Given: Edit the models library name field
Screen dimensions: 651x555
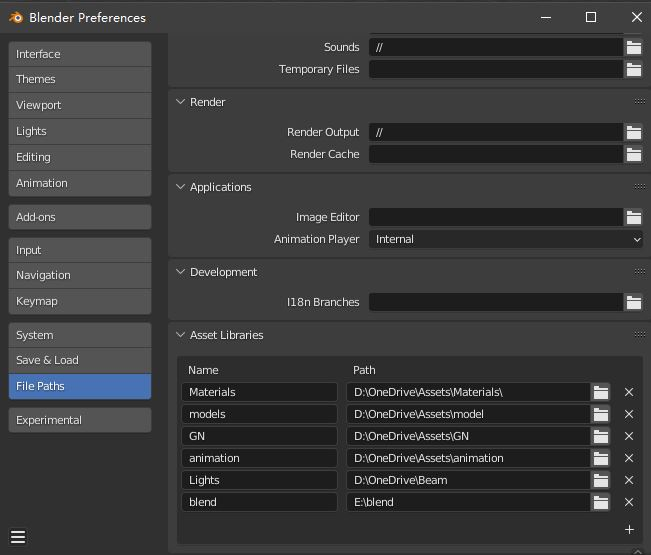Looking at the screenshot, I should (x=259, y=414).
